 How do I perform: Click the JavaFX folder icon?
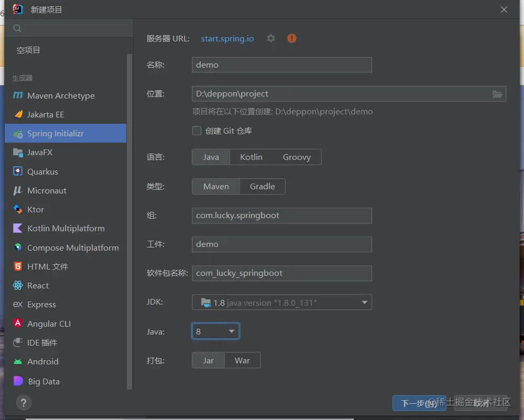(18, 153)
